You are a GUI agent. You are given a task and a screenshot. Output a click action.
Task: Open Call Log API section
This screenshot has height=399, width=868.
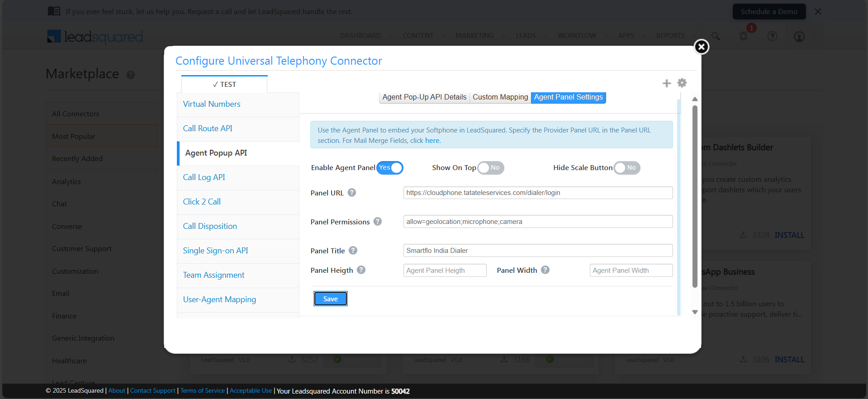click(x=238, y=177)
